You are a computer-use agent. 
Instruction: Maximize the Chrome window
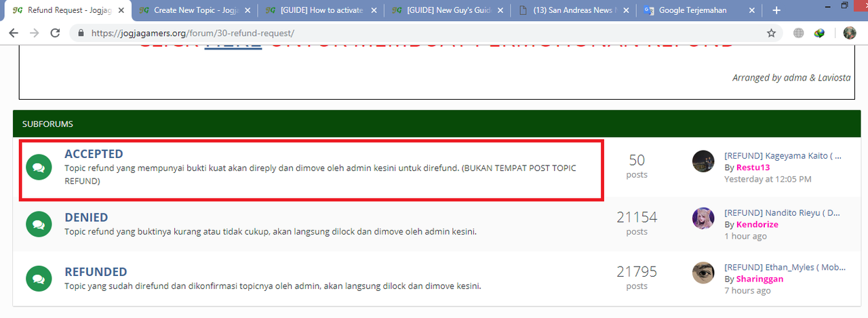pyautogui.click(x=844, y=5)
